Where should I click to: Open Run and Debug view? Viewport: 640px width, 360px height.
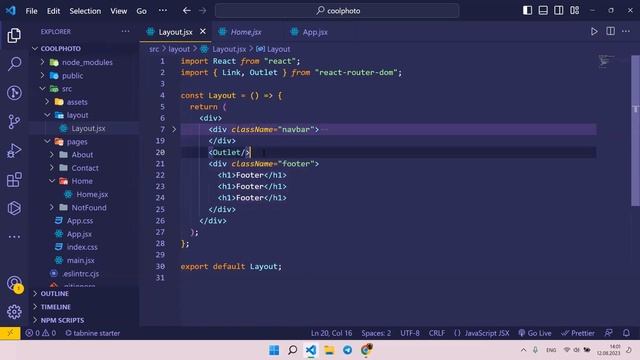[x=14, y=151]
